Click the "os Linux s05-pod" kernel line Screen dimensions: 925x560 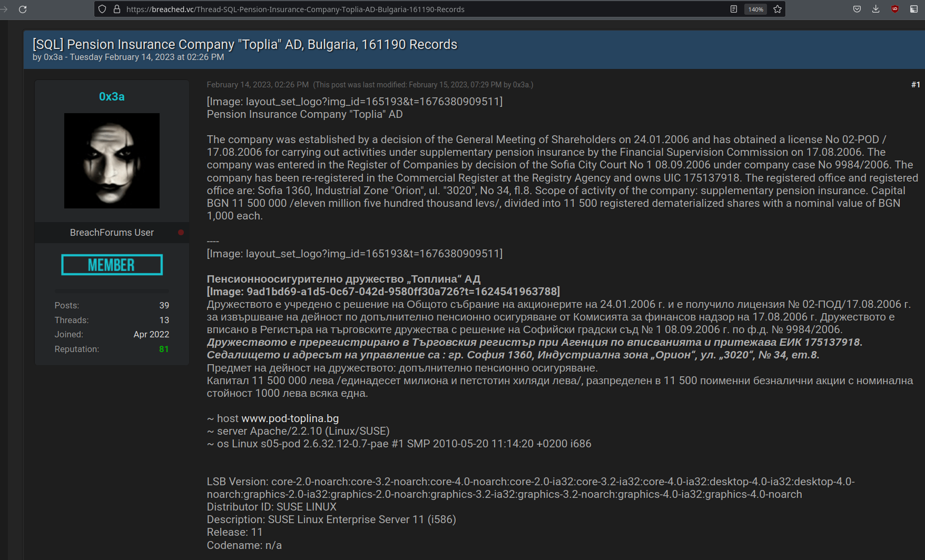coord(399,444)
